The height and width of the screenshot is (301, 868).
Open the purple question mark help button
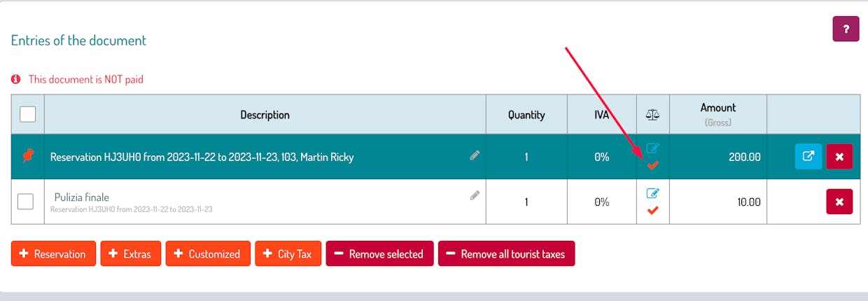tap(846, 29)
